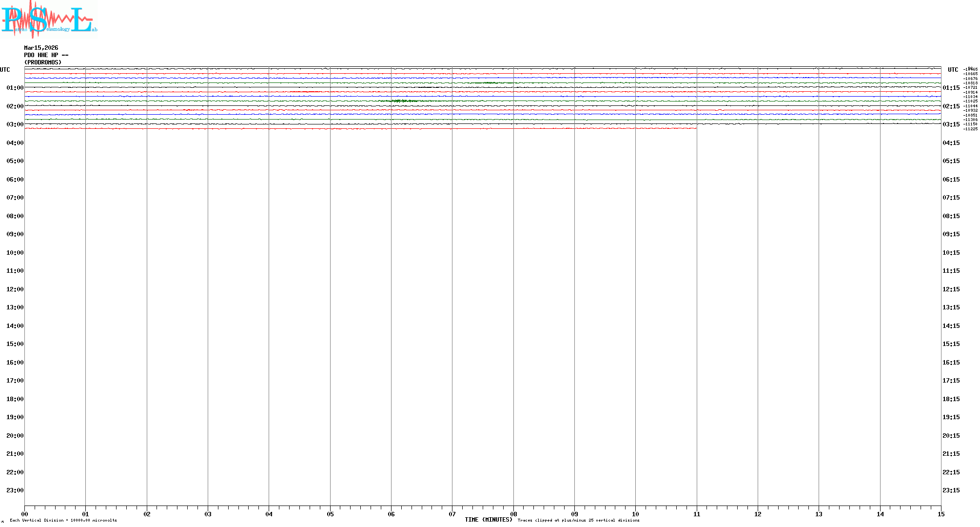The width and height of the screenshot is (980, 527).
Task: Click the 16:15 right time label
Action: (951, 363)
